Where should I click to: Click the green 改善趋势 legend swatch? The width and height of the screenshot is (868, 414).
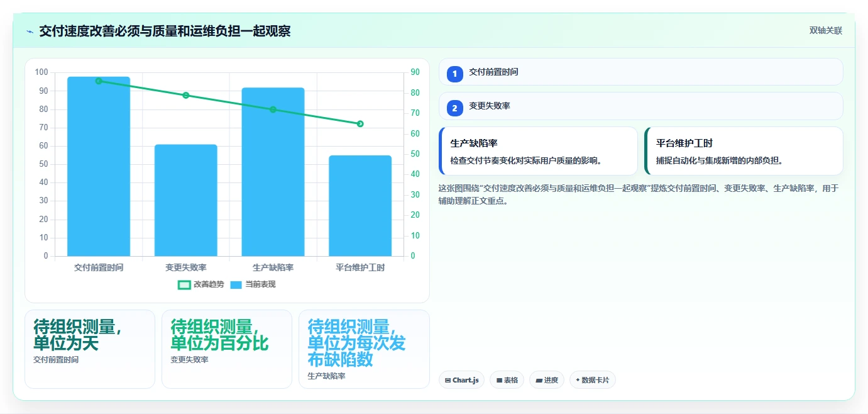pos(184,284)
